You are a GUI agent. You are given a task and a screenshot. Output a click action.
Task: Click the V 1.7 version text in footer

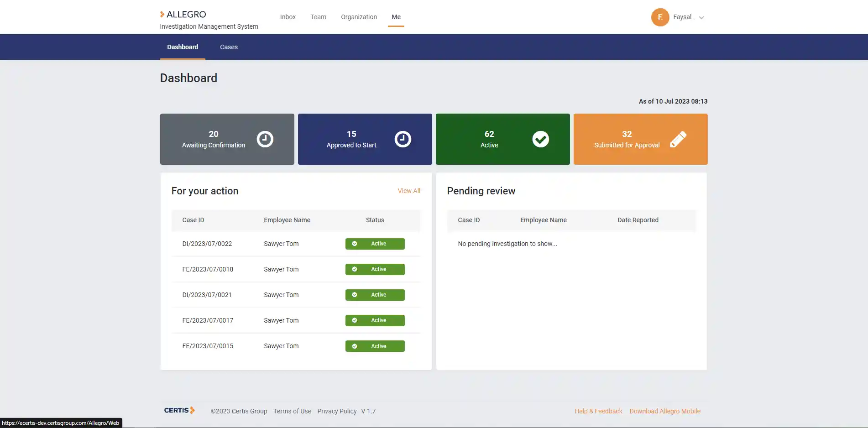(x=368, y=411)
